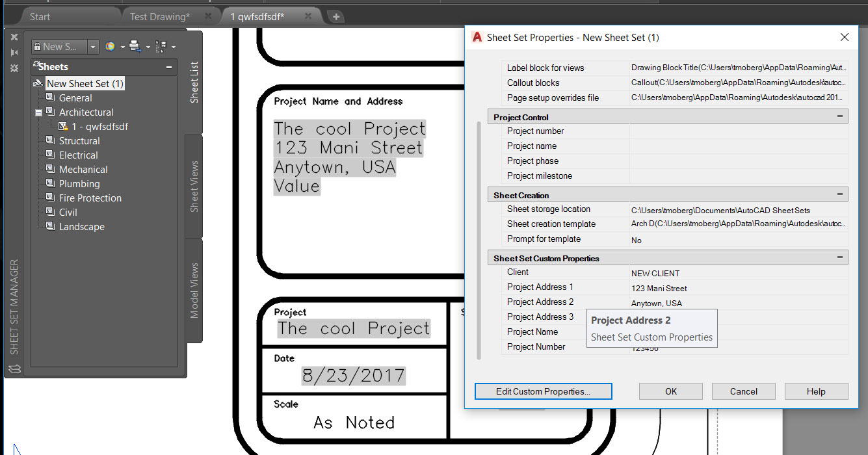Open the New Sheet Set dropdown
The height and width of the screenshot is (455, 868).
(x=92, y=46)
